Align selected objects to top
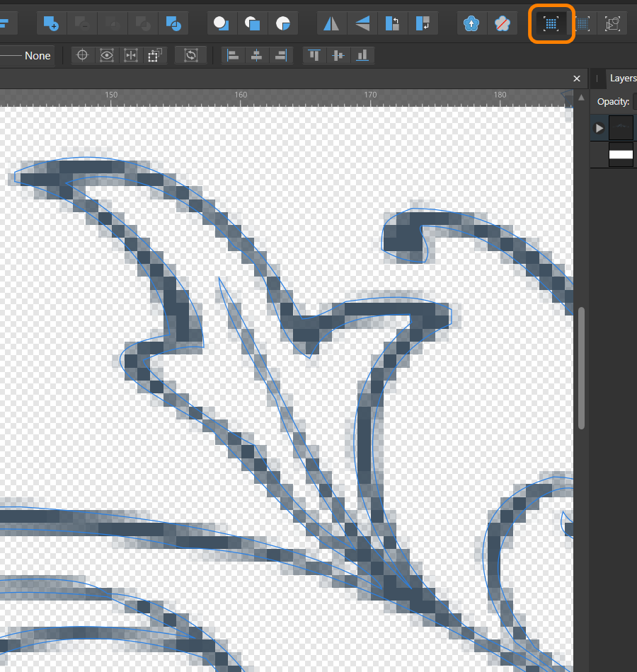Image resolution: width=637 pixels, height=672 pixels. (314, 55)
